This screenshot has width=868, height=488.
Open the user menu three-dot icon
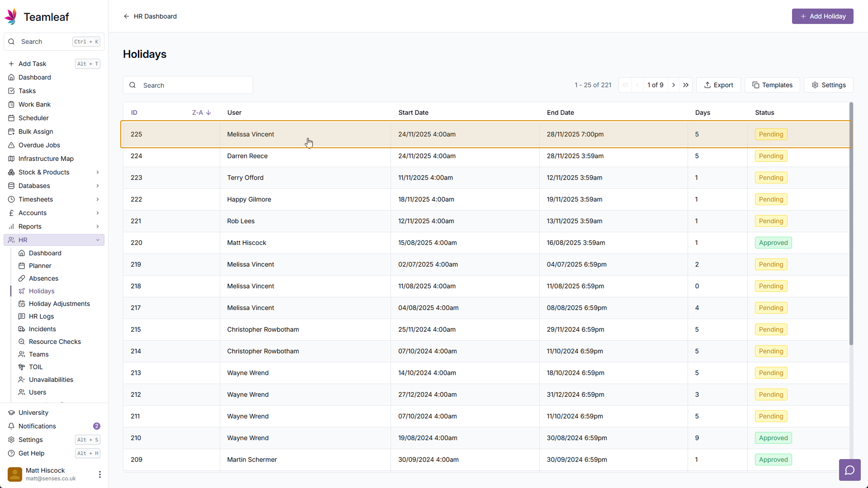pos(99,474)
